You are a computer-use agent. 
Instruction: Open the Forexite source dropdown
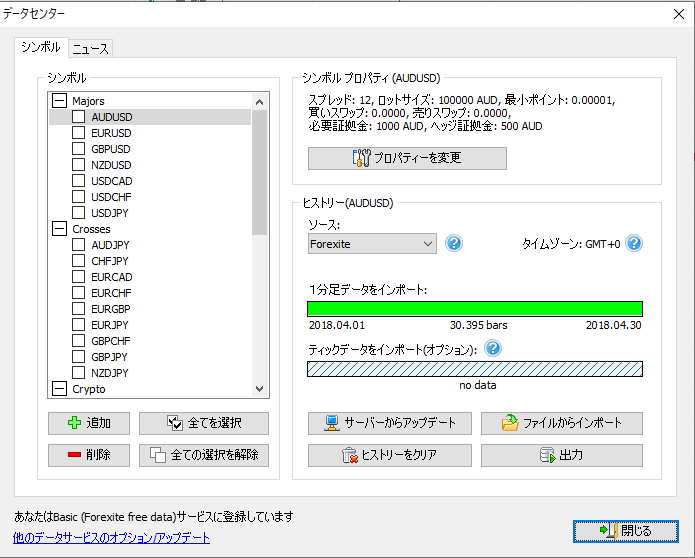pos(372,244)
